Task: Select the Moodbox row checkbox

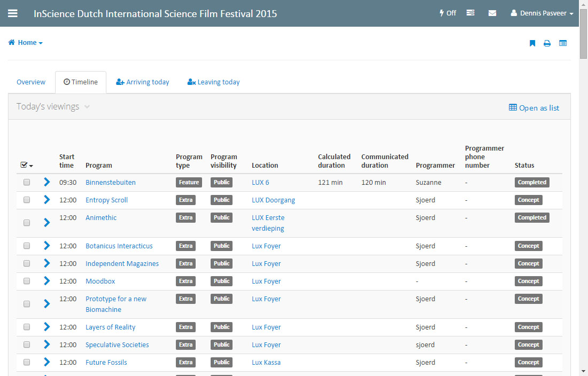Action: 27,281
